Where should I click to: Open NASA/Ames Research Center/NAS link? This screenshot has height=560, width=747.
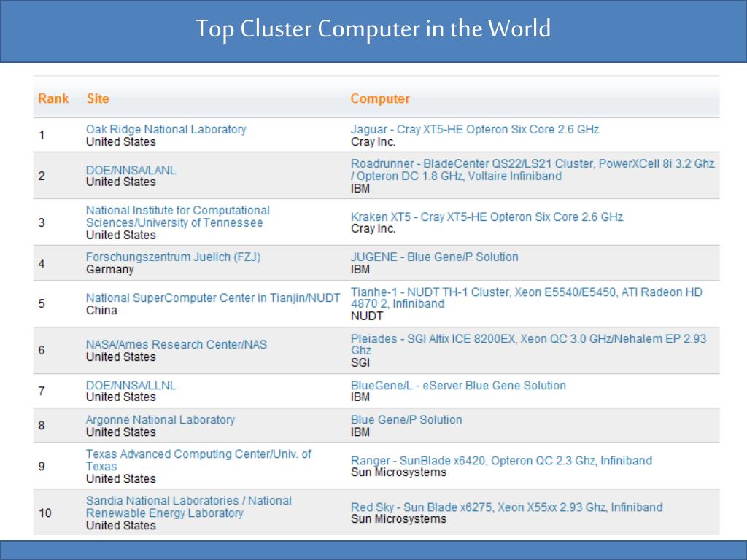[177, 344]
